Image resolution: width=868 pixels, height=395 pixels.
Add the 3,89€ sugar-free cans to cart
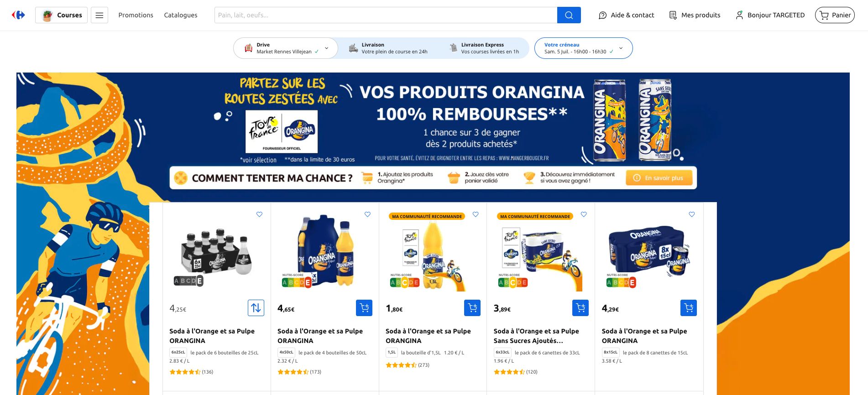click(580, 308)
